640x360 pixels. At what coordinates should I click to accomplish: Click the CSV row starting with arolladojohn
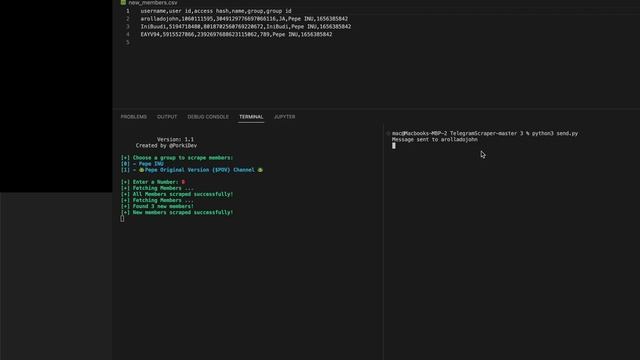coord(244,19)
